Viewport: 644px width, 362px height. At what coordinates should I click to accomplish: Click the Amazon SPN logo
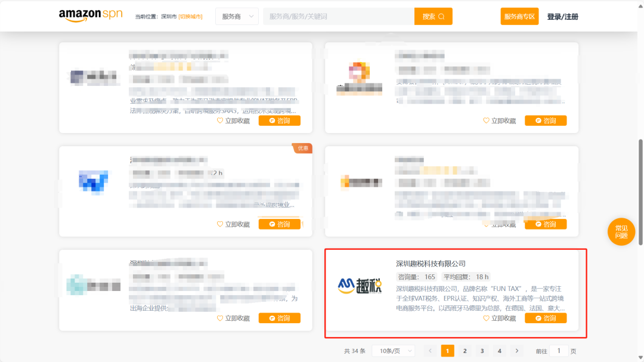pos(90,15)
